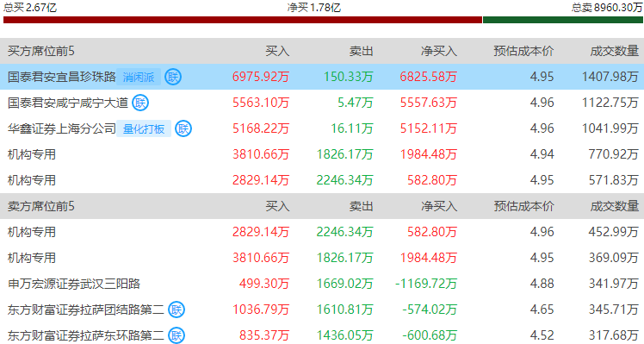The image size is (644, 344).
Task: Click 联 icon beside 国泰君安宜昌珍珠路
Action: tap(173, 77)
